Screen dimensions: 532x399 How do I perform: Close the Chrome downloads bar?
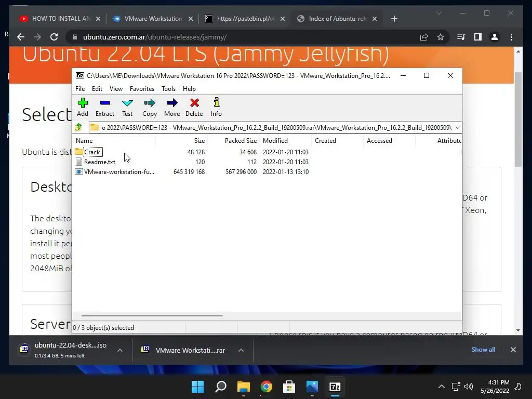tap(513, 350)
